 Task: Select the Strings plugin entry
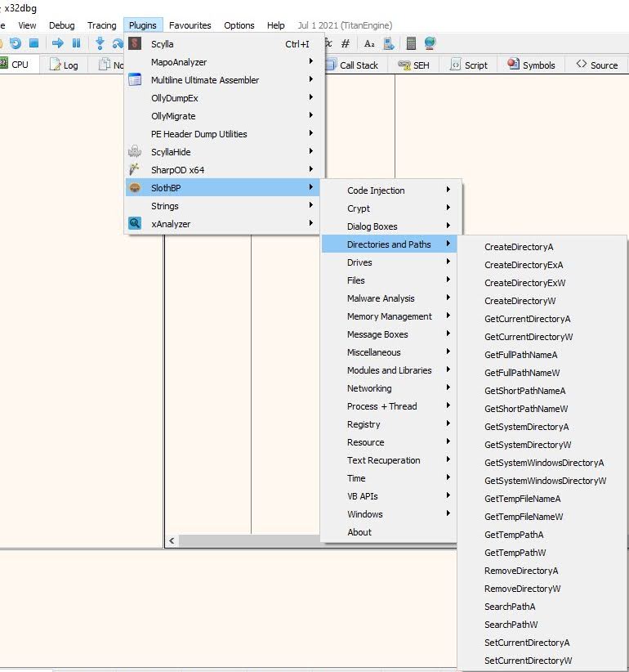[222, 206]
